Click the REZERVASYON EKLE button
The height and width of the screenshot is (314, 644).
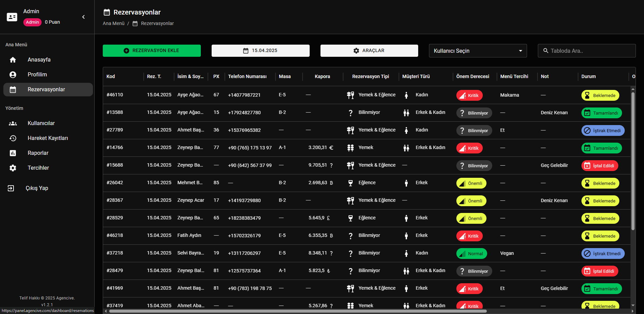coord(151,51)
